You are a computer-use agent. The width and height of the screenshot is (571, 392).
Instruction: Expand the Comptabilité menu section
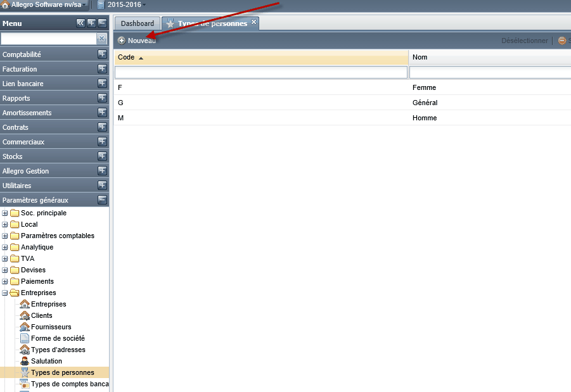coord(102,54)
